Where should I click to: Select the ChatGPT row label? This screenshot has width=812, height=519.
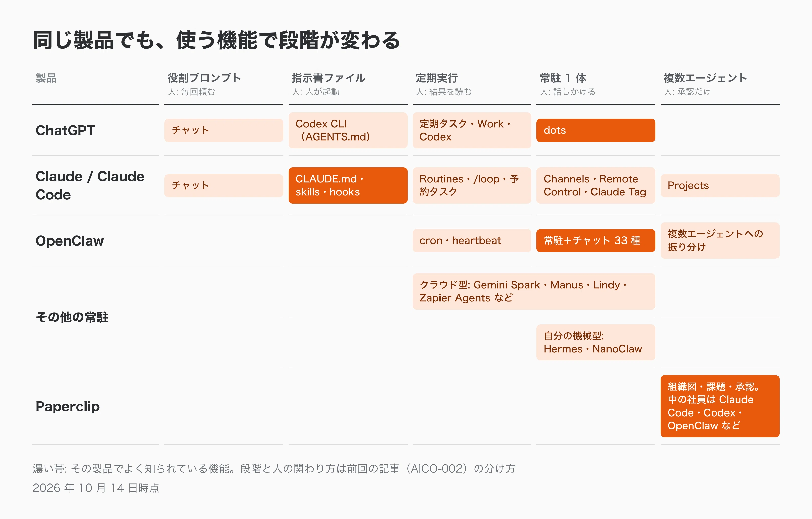point(65,130)
